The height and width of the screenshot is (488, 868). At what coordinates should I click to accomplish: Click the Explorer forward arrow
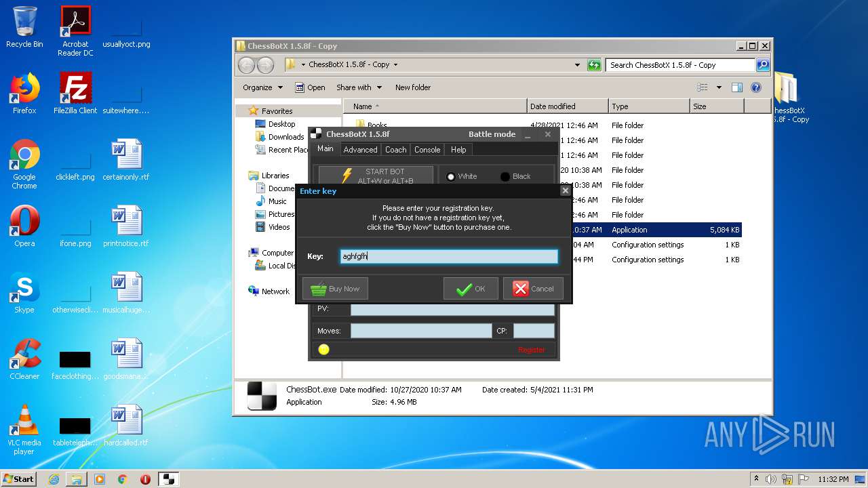[x=265, y=65]
